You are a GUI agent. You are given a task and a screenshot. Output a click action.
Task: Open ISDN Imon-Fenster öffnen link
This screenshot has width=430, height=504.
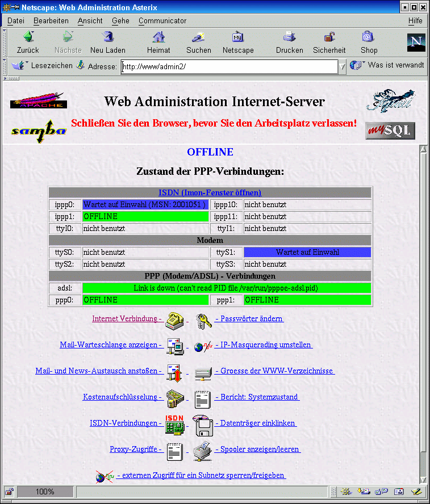tap(210, 192)
